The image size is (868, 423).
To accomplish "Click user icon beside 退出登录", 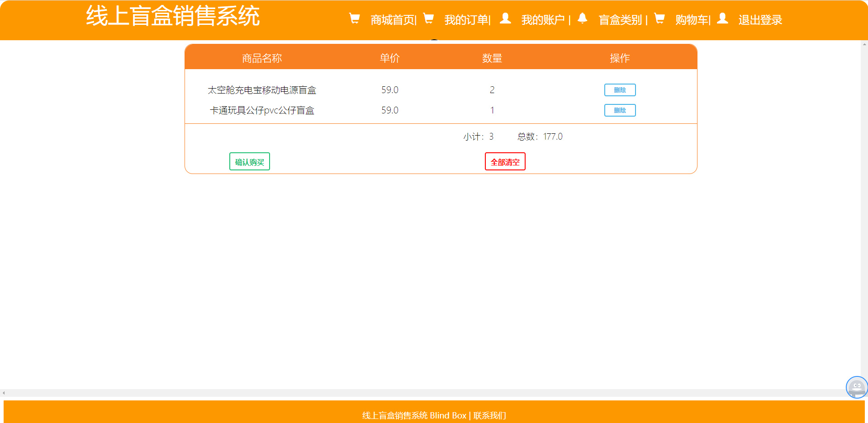I will 723,19.
